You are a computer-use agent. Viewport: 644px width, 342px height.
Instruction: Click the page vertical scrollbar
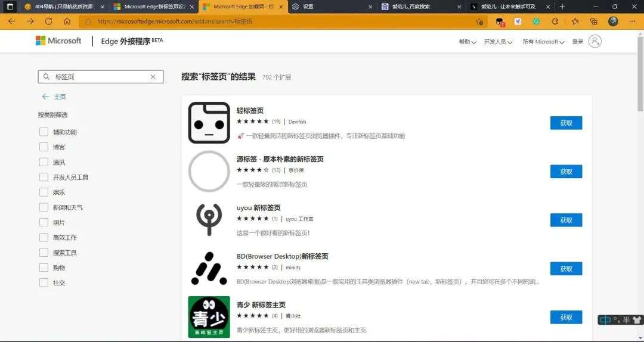(x=640, y=74)
